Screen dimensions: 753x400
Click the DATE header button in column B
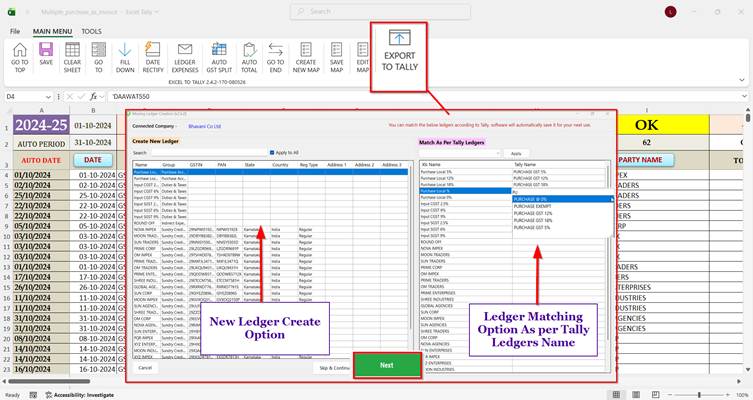(93, 160)
